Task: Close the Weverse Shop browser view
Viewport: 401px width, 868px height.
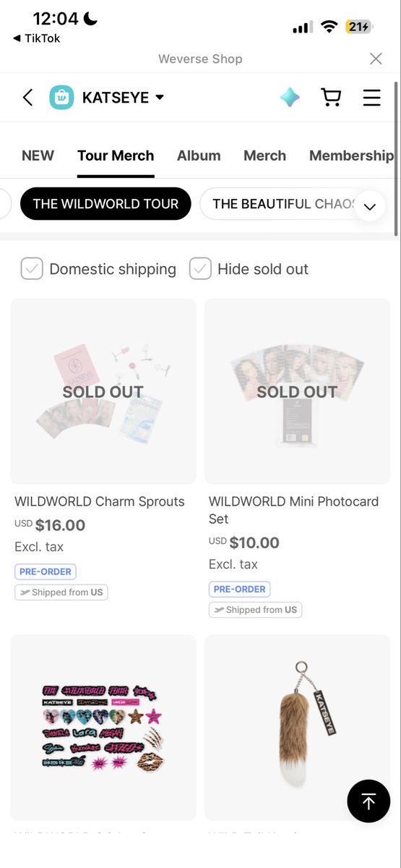Action: point(376,59)
